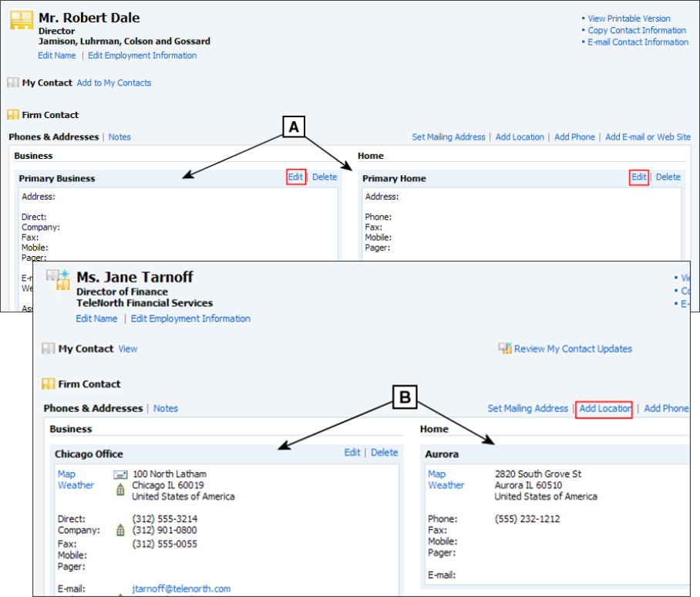Delete the Primary Home location

point(668,177)
